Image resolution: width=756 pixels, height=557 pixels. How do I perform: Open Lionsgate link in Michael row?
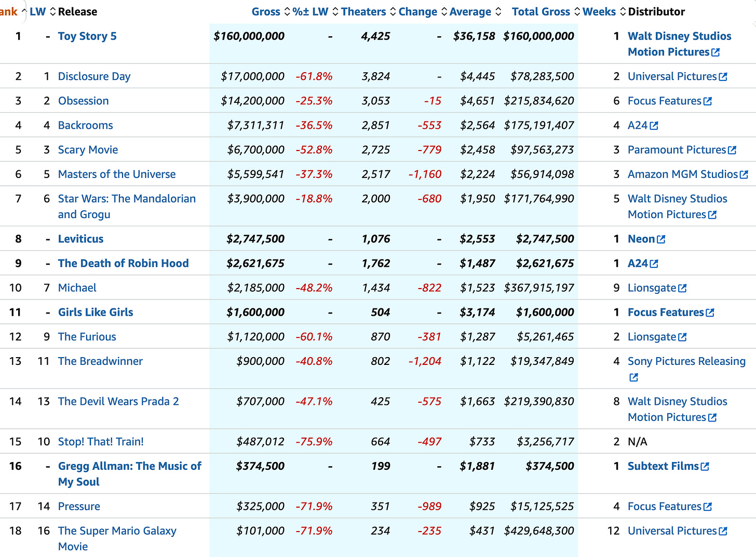(x=652, y=288)
